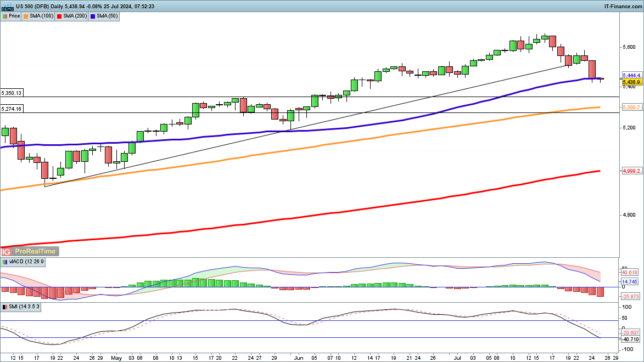Click the blue SMA (50) legend square
Image resolution: width=644 pixels, height=362 pixels.
93,16
